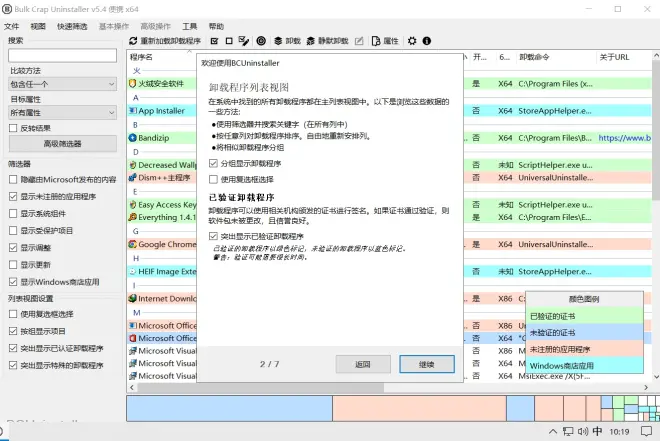Enable the 显示受保护项目 checkbox
The height and width of the screenshot is (441, 660).
pos(13,231)
